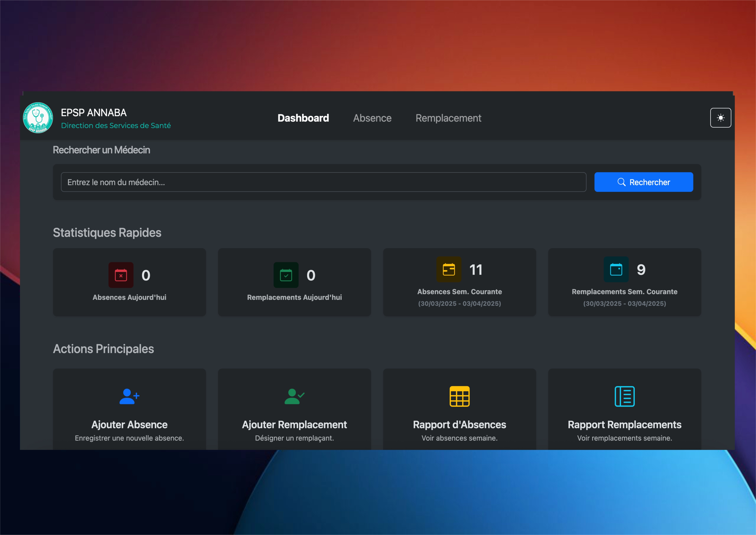
Task: Open Rapport Remplacements card
Action: pyautogui.click(x=624, y=425)
